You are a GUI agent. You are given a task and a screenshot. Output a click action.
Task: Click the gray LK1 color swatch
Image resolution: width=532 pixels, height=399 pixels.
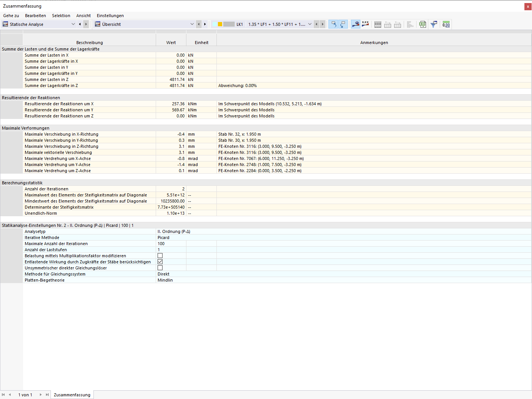[229, 24]
